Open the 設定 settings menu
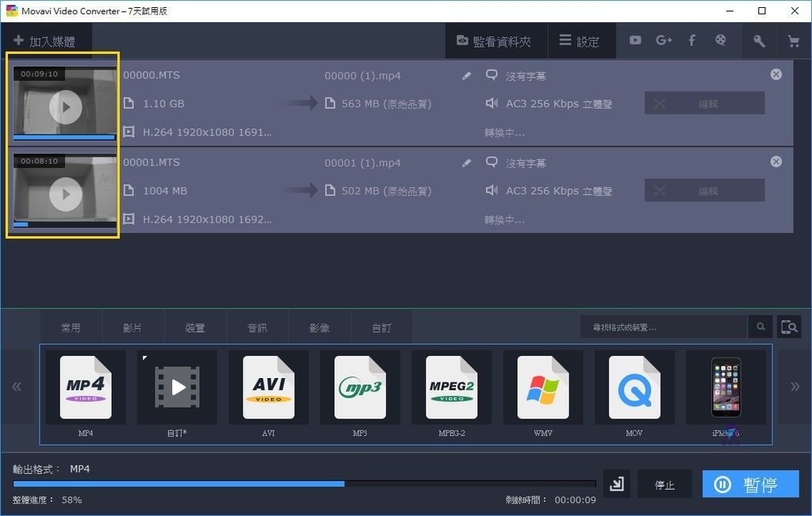Screen dimensions: 812x516 pos(580,41)
